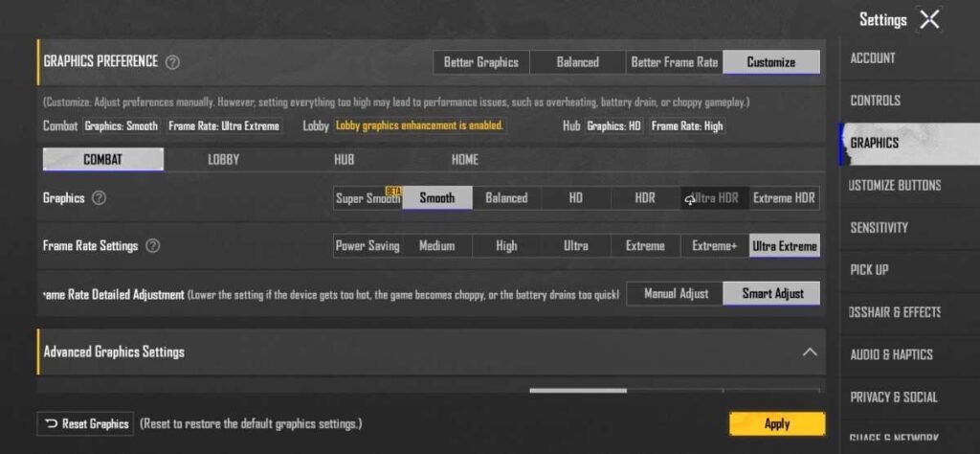The height and width of the screenshot is (454, 980).
Task: Open the CONTROLS settings category
Action: (910, 100)
